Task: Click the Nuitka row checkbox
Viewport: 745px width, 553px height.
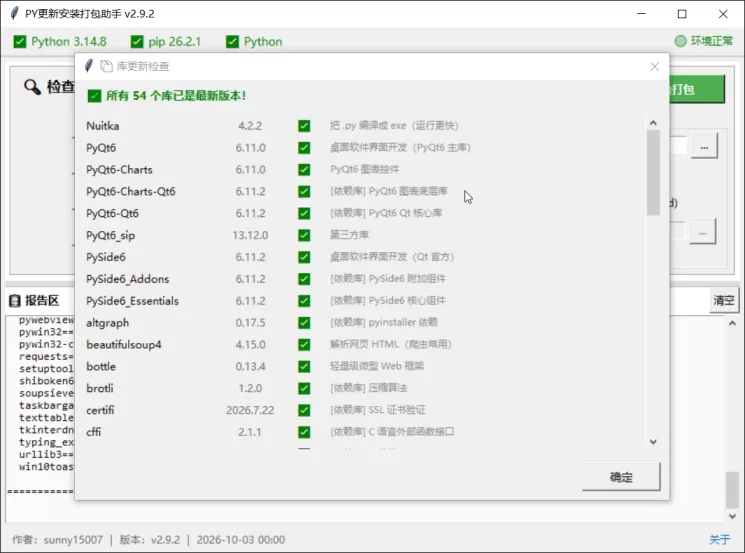Action: (304, 126)
